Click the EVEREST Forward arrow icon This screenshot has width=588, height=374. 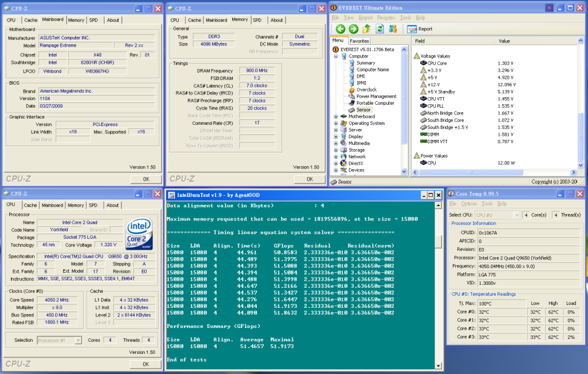pyautogui.click(x=353, y=29)
